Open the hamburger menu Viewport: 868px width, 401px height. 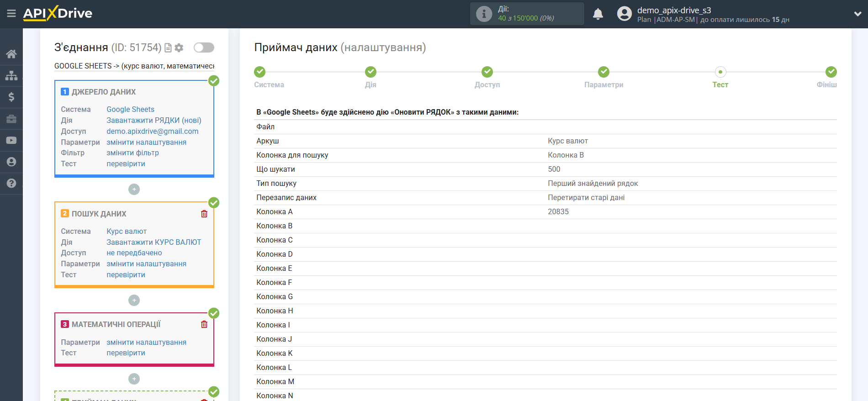11,13
